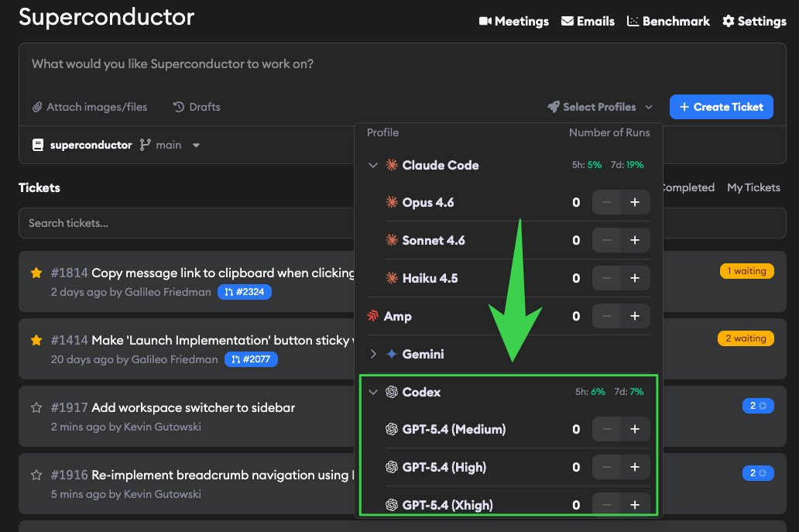This screenshot has height=532, width=799.
Task: Decrease runs for GPT-5.4 (Xhigh)
Action: click(606, 505)
